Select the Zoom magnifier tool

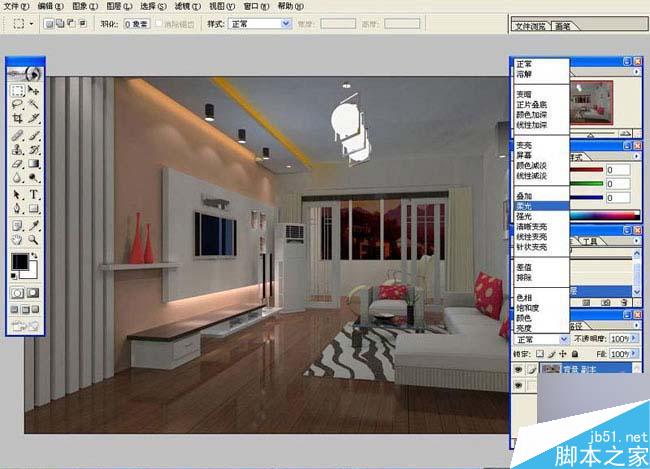click(x=34, y=239)
